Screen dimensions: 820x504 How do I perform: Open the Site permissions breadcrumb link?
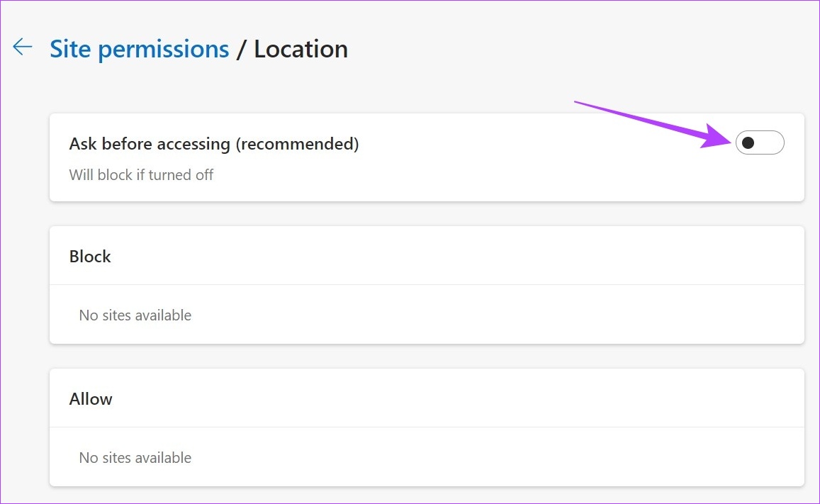[x=139, y=48]
